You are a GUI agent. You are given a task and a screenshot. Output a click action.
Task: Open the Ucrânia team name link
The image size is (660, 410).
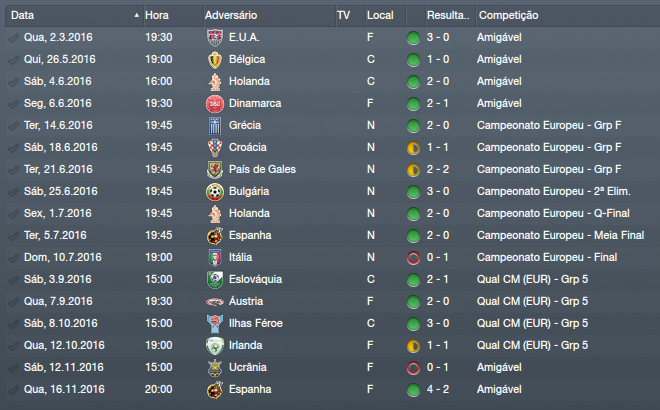point(249,368)
